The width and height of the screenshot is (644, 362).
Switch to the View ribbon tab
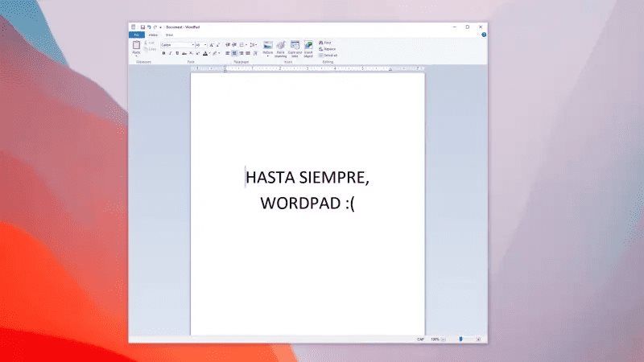click(169, 35)
